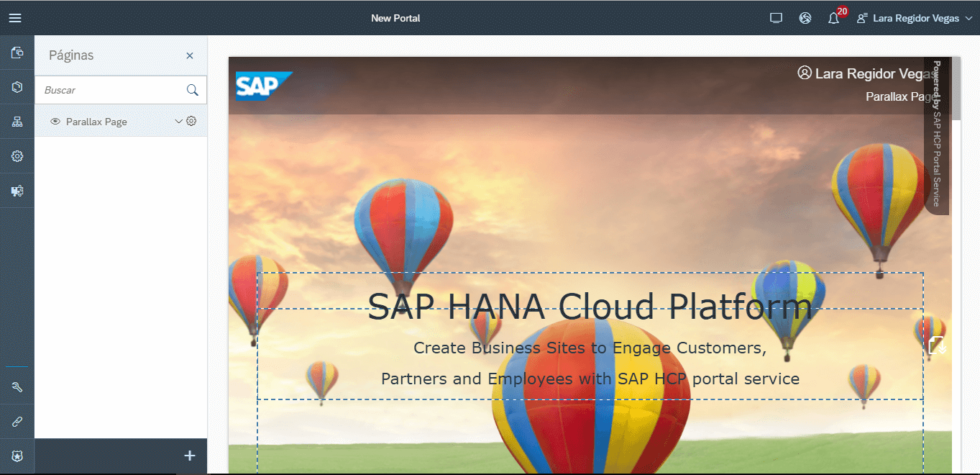Click the preview vertical scrollbar
The height and width of the screenshot is (475, 980).
(x=956, y=89)
